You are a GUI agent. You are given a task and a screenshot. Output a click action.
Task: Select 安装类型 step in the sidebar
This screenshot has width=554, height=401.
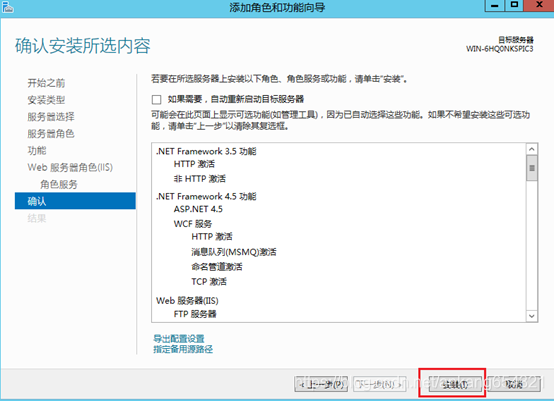coord(46,100)
